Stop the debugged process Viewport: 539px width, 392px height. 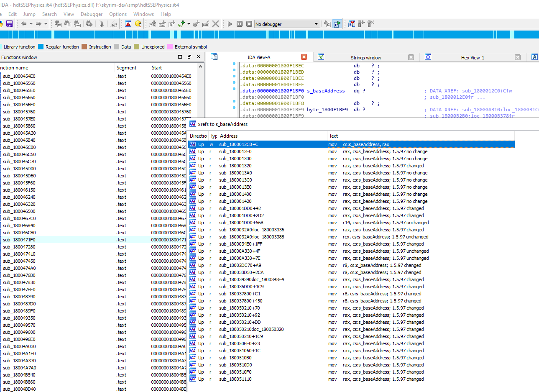pos(249,24)
